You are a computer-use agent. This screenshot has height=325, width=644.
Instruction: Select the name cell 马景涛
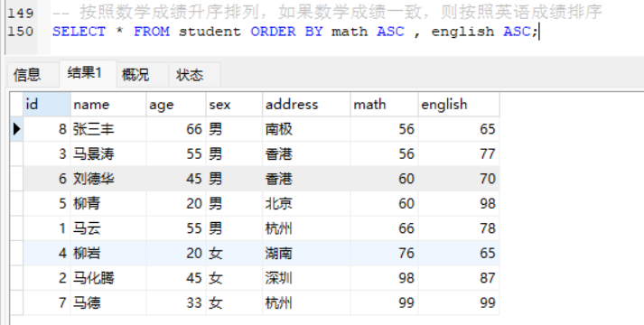point(108,153)
